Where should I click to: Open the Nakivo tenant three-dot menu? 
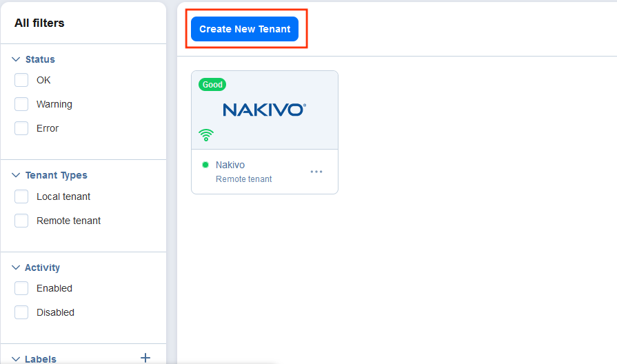pos(316,172)
